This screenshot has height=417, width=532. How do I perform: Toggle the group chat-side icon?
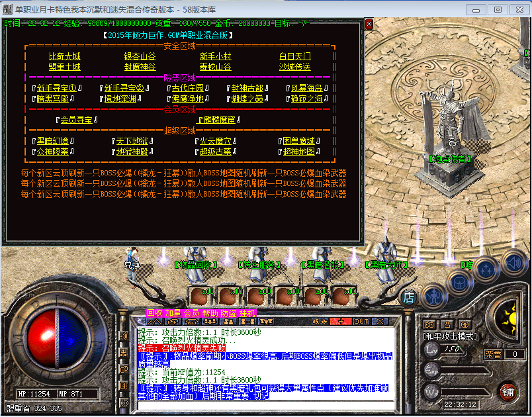[x=124, y=353]
